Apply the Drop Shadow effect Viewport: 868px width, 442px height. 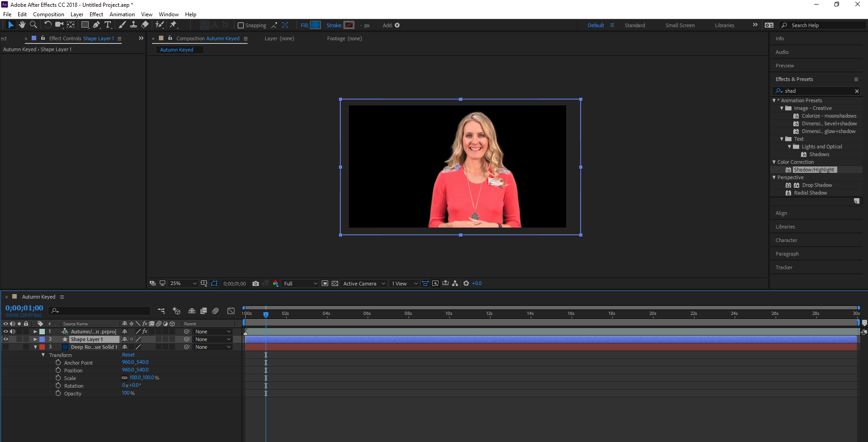(x=817, y=185)
